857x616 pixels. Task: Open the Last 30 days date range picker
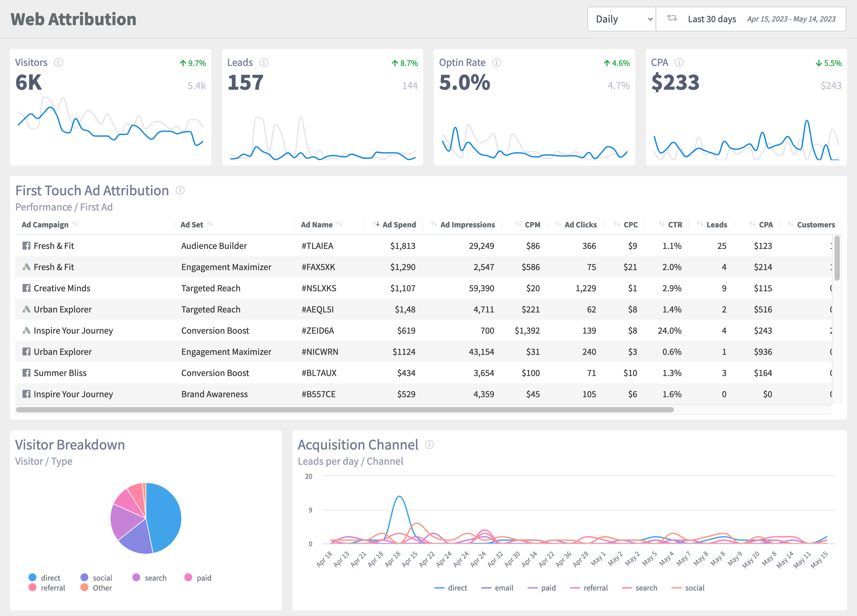click(751, 19)
